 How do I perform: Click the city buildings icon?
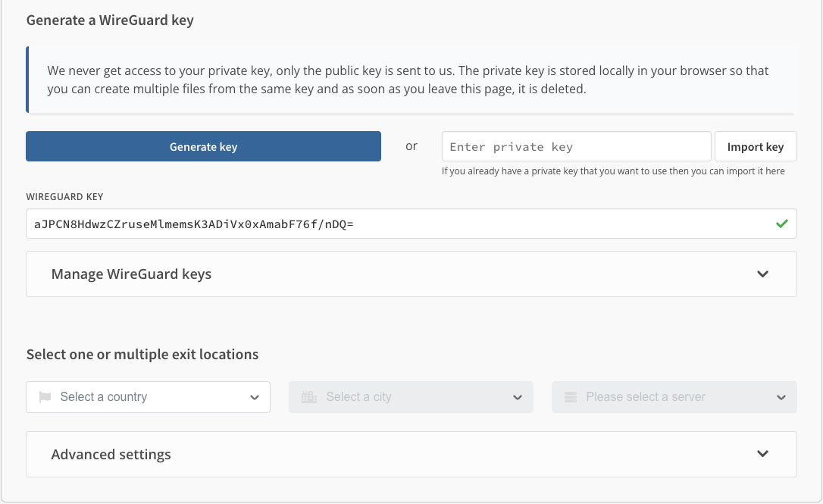click(308, 397)
